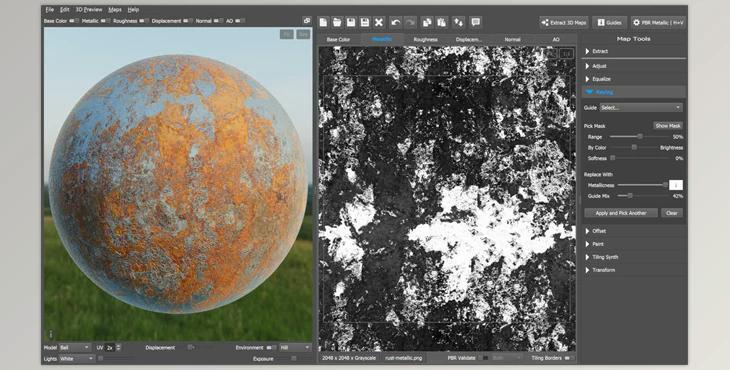Open the speech bubble comment icon
Screen dimensions: 730x370
pyautogui.click(x=475, y=22)
